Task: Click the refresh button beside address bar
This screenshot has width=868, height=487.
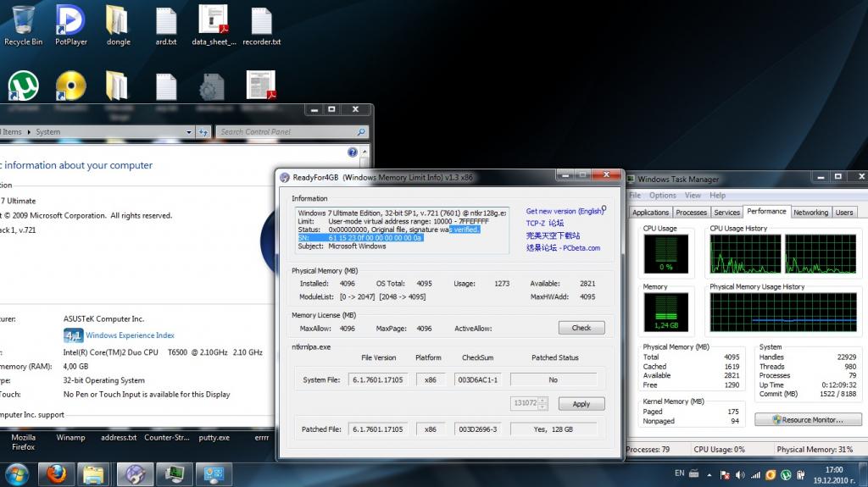Action: click(x=203, y=132)
